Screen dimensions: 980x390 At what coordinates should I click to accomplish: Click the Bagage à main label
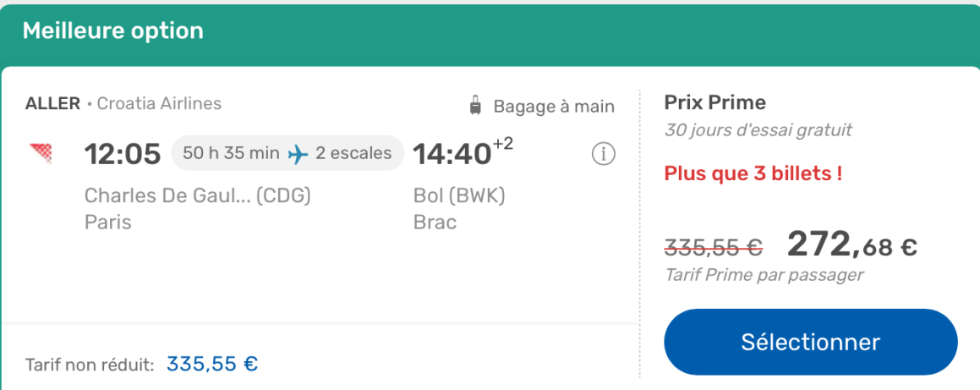554,107
